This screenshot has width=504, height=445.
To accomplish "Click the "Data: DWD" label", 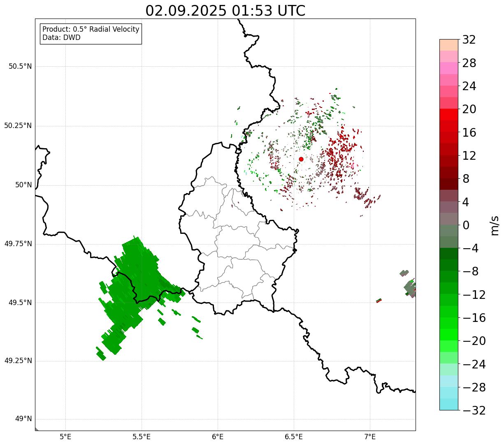I will 61,37.
